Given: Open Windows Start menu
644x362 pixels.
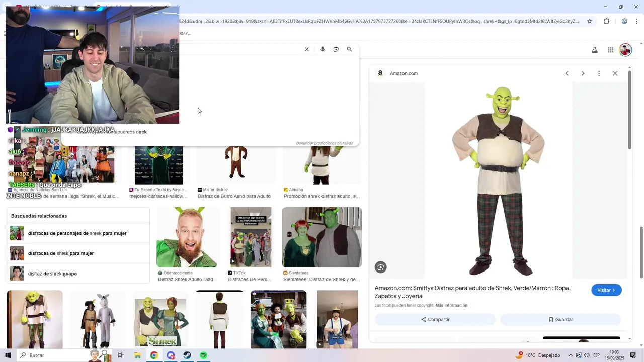Looking at the screenshot, I should click(8, 355).
